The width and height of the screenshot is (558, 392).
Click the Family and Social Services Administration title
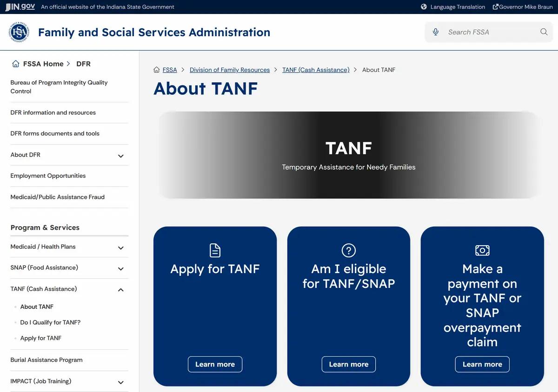pyautogui.click(x=154, y=32)
